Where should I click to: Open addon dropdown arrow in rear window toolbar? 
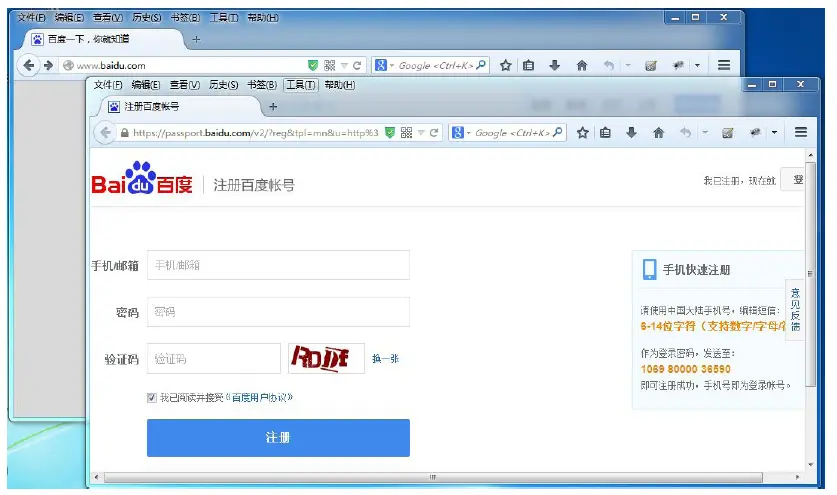pyautogui.click(x=697, y=65)
